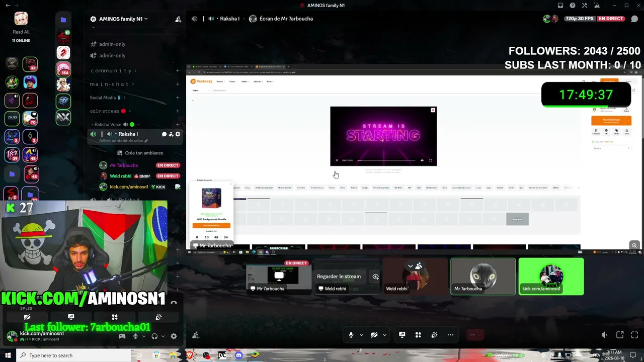Add a channel to only stream category
This screenshot has width=644, height=362.
click(178, 111)
